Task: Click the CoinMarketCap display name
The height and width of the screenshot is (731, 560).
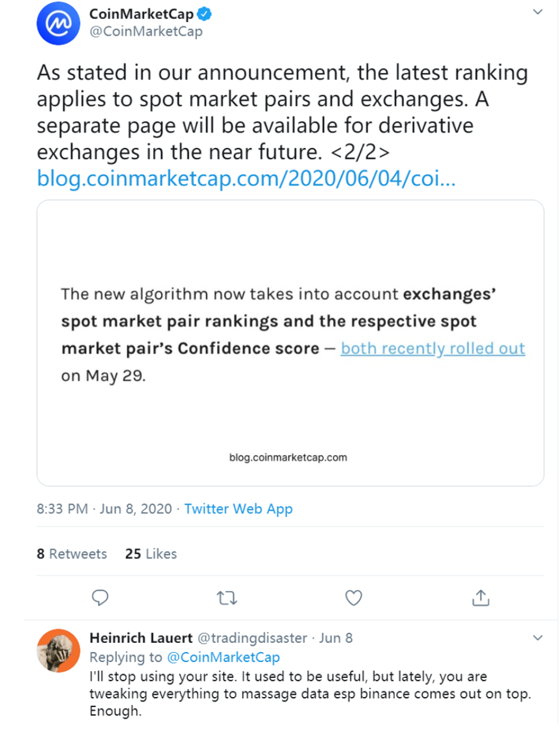Action: (141, 14)
